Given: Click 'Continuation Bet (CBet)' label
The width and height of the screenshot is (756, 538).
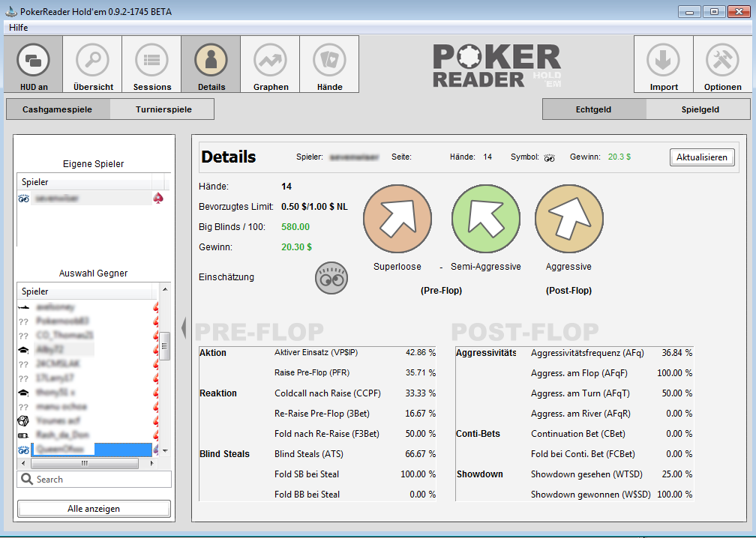Looking at the screenshot, I should click(578, 434).
